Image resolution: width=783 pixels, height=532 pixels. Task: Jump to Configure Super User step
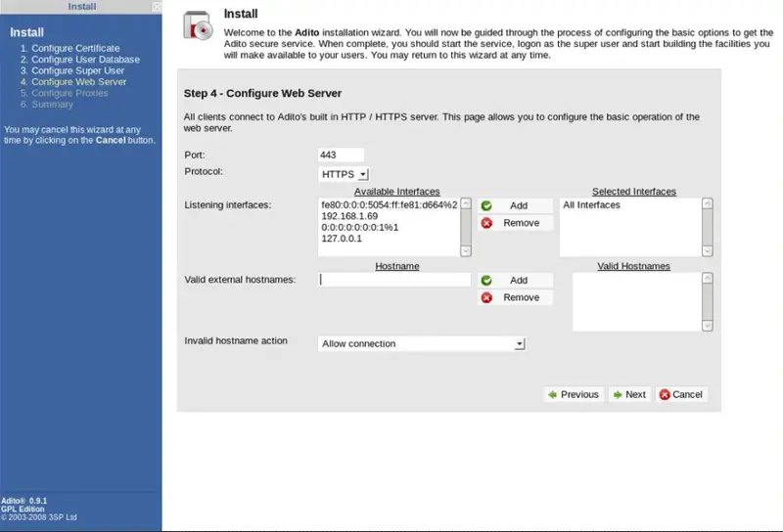pyautogui.click(x=77, y=71)
